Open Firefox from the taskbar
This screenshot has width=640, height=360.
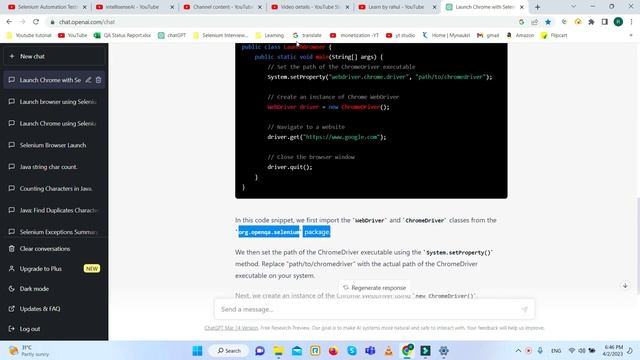pyautogui.click(x=333, y=351)
